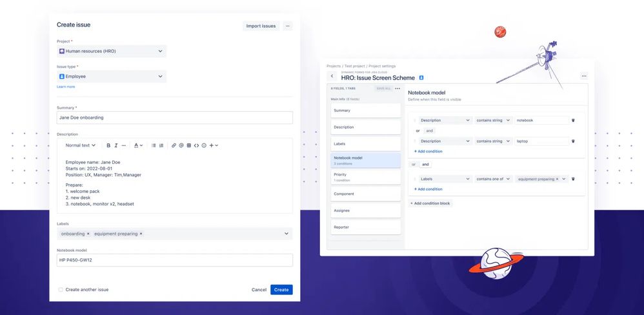Image resolution: width=644 pixels, height=315 pixels.
Task: Remove equipment preparing value from Labels condition
Action: coord(557,179)
